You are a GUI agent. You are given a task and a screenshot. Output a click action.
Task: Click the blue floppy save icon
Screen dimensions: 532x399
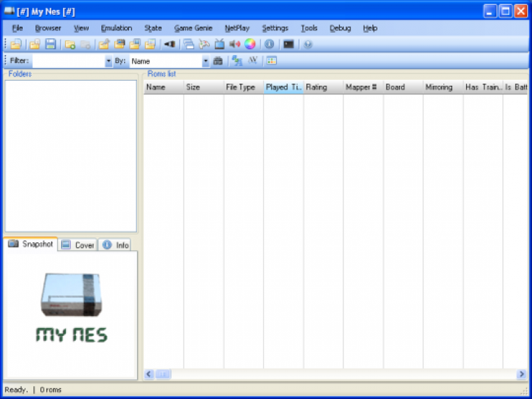[x=50, y=44]
